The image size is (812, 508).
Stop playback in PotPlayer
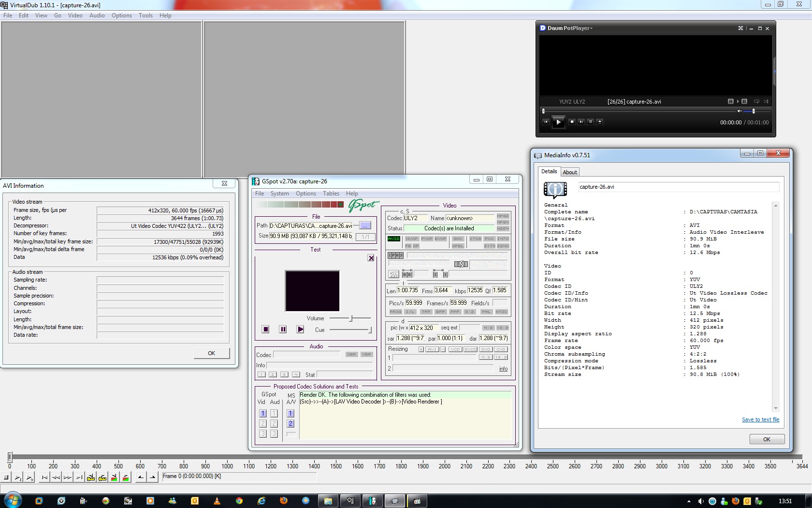point(572,122)
